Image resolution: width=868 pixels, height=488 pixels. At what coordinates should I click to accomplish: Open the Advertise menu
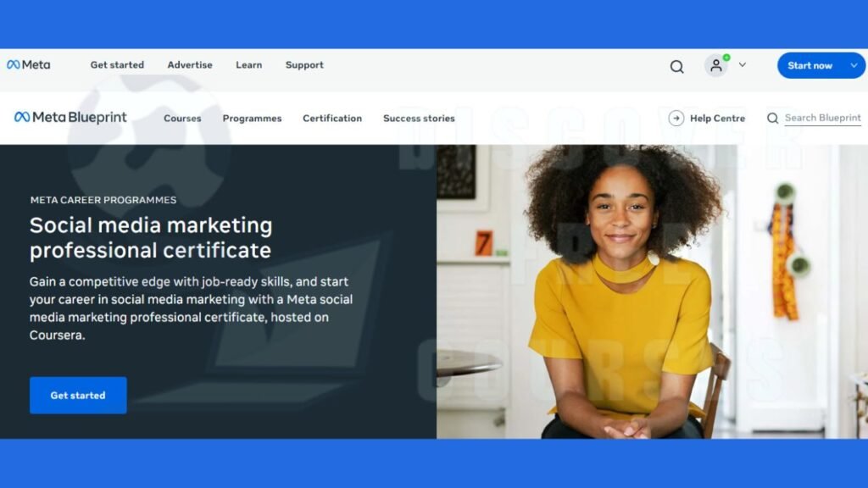(190, 64)
